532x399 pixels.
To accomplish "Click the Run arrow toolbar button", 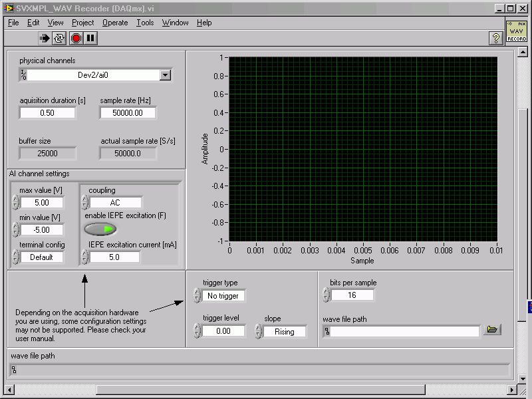I will pos(45,39).
